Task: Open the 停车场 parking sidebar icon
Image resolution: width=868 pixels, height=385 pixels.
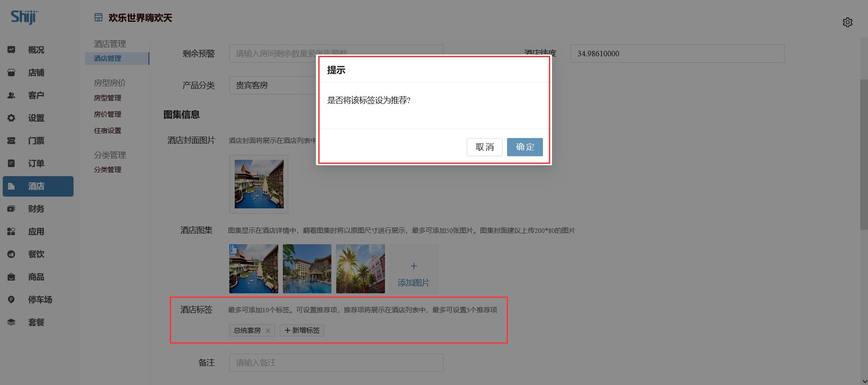Action: [12, 300]
